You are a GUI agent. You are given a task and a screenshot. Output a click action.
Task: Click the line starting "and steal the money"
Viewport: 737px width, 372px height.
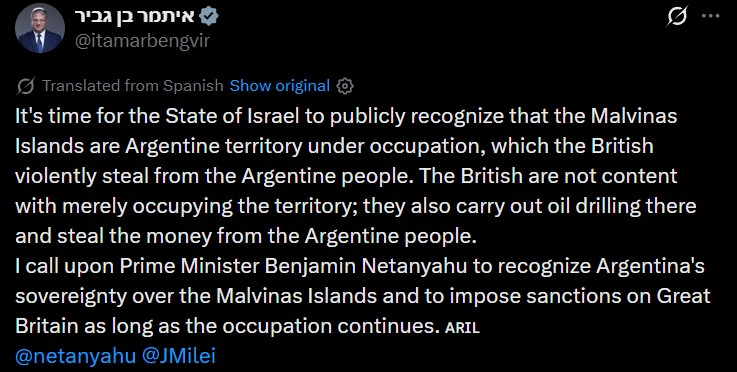click(246, 236)
